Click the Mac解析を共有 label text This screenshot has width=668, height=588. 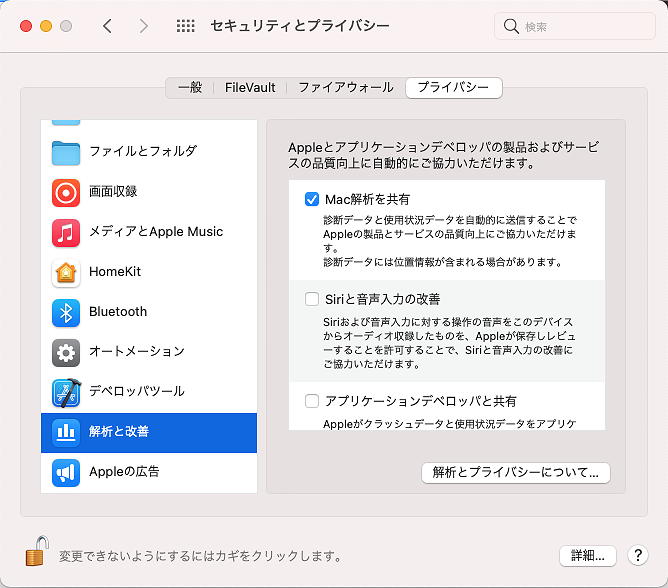(367, 199)
